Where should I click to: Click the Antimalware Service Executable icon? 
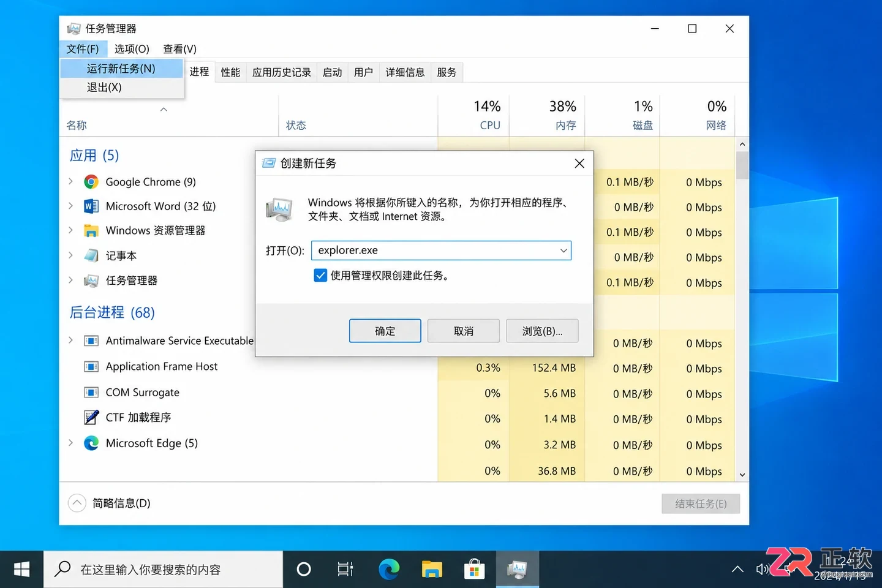click(91, 341)
